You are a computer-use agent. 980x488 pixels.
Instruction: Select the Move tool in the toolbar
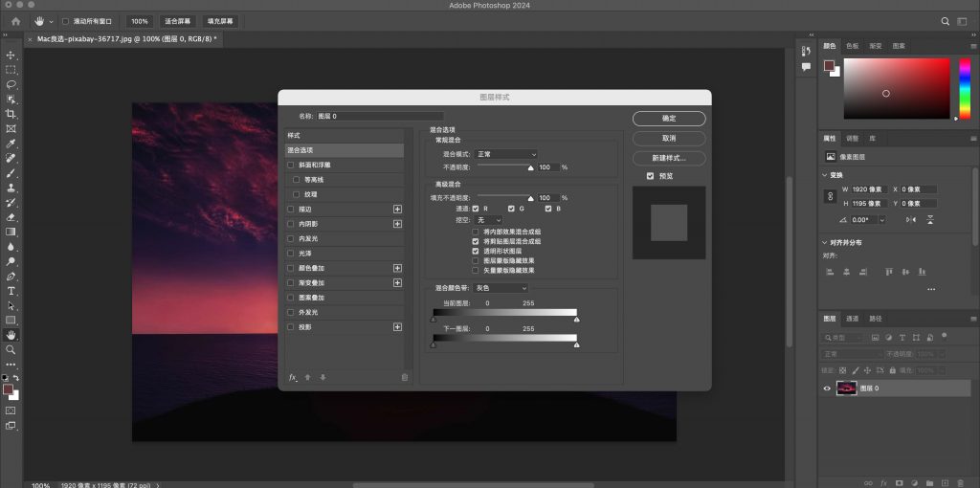click(11, 55)
